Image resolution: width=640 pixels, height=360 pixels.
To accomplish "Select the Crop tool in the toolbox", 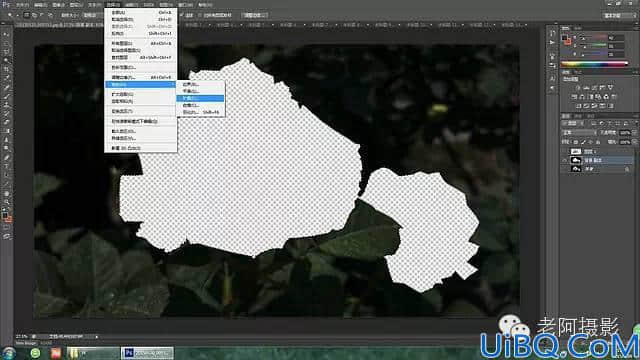I will (x=6, y=69).
